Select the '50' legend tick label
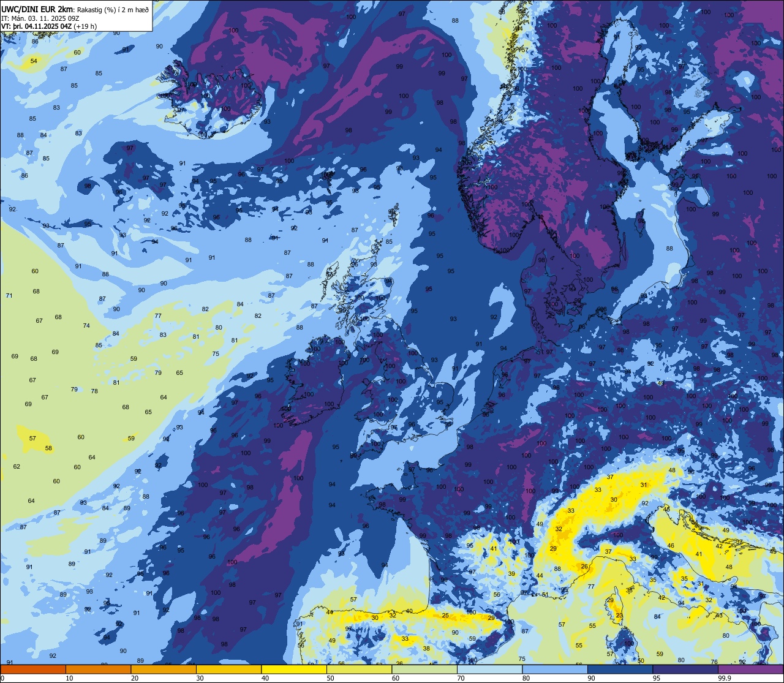The height and width of the screenshot is (683, 784). 331,678
